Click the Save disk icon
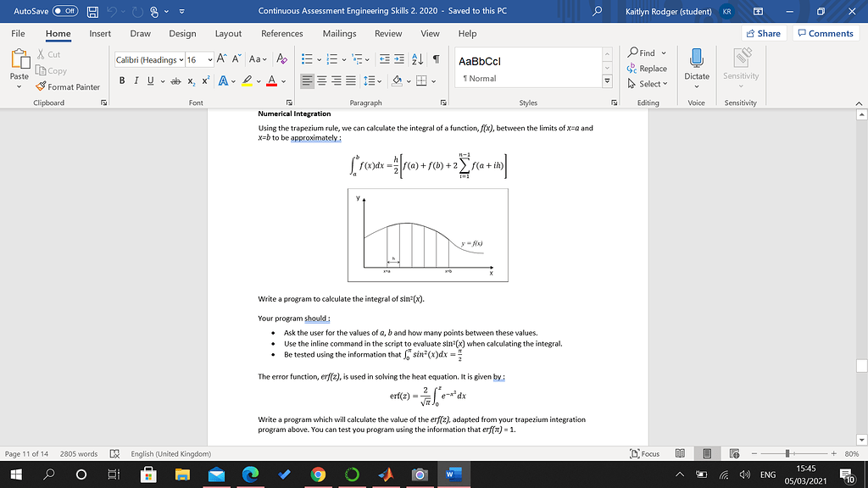Viewport: 868px width, 488px height. (x=92, y=11)
